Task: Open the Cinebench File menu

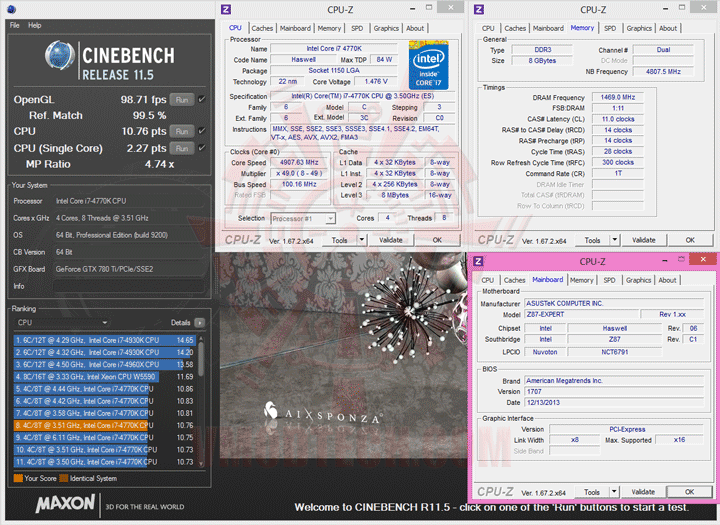Action: click(15, 25)
